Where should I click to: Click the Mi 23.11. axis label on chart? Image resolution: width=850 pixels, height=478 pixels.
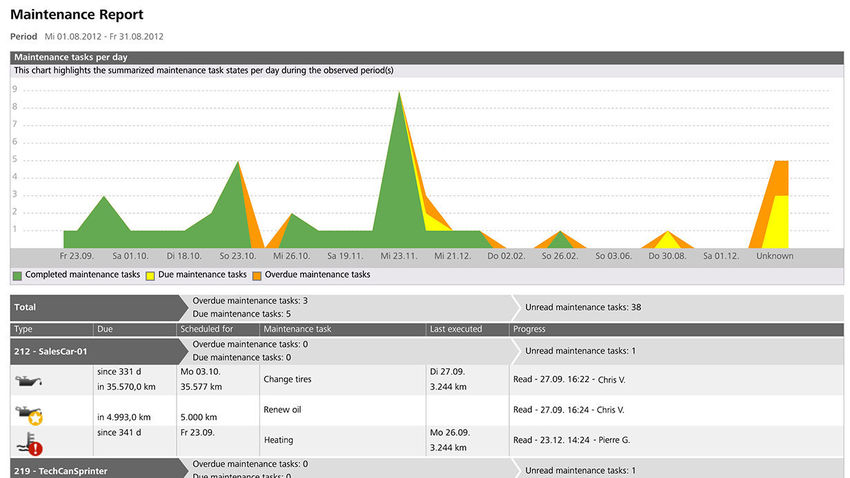[x=399, y=256]
